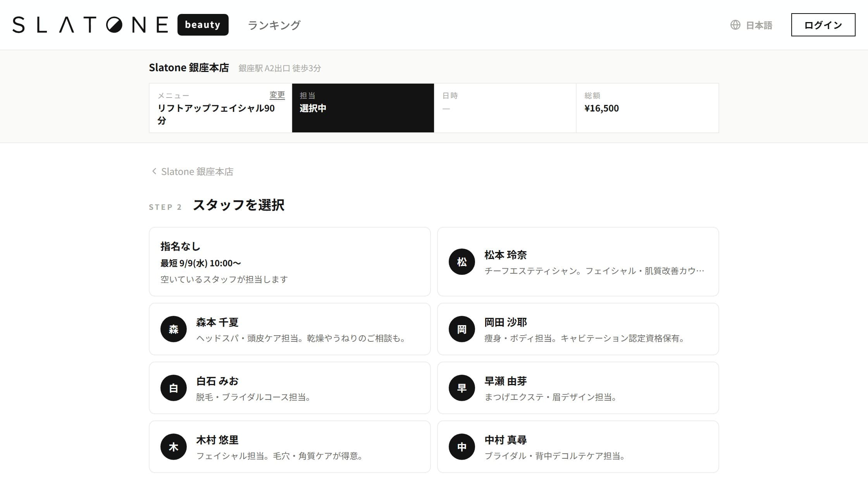Click the back chevron before Slatone 銀座本店

(154, 171)
